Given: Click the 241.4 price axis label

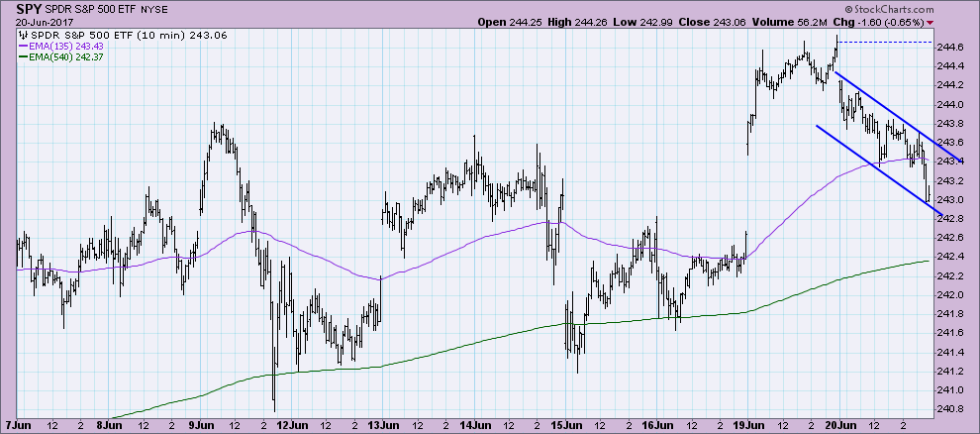Looking at the screenshot, I should tap(950, 352).
